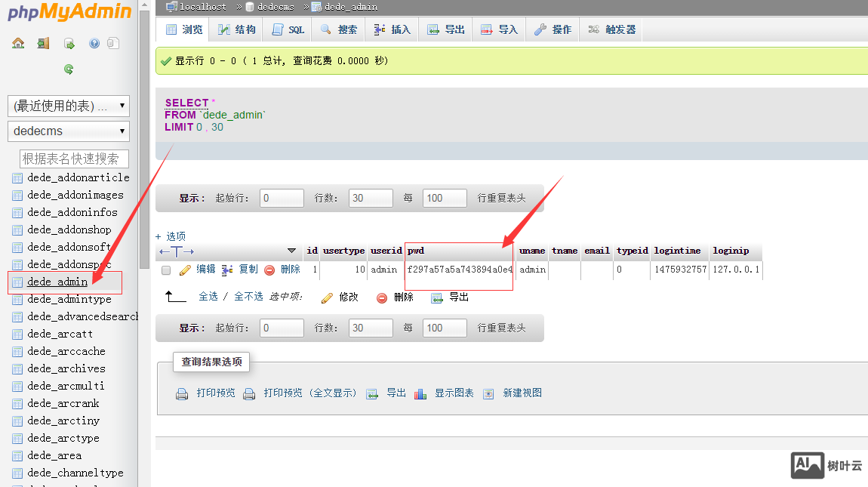
Task: Click the table icon beside dede_arcrank
Action: tap(17, 404)
